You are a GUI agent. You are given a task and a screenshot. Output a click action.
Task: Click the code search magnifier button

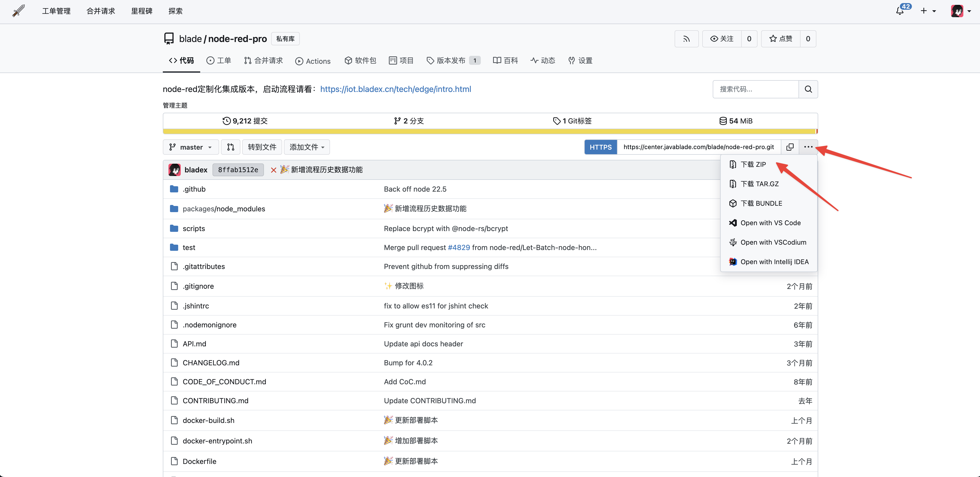click(x=808, y=89)
